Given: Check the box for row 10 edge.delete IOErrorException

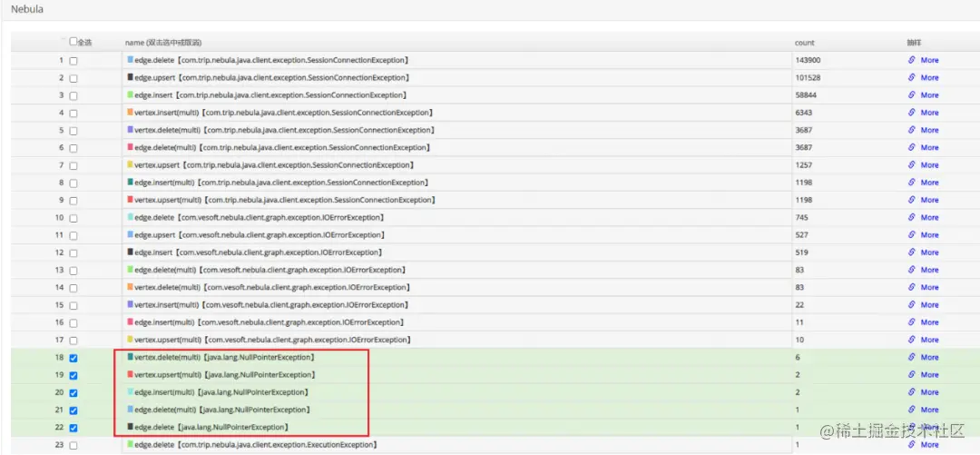Looking at the screenshot, I should [x=73, y=219].
